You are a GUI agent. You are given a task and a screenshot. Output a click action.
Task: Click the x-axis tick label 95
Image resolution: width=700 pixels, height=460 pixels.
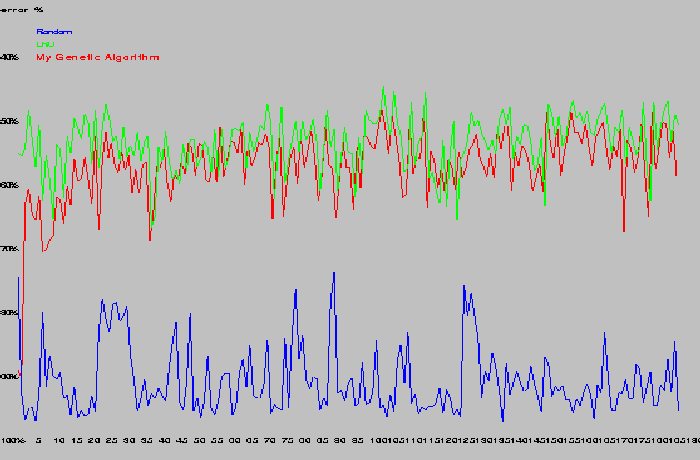click(x=358, y=440)
